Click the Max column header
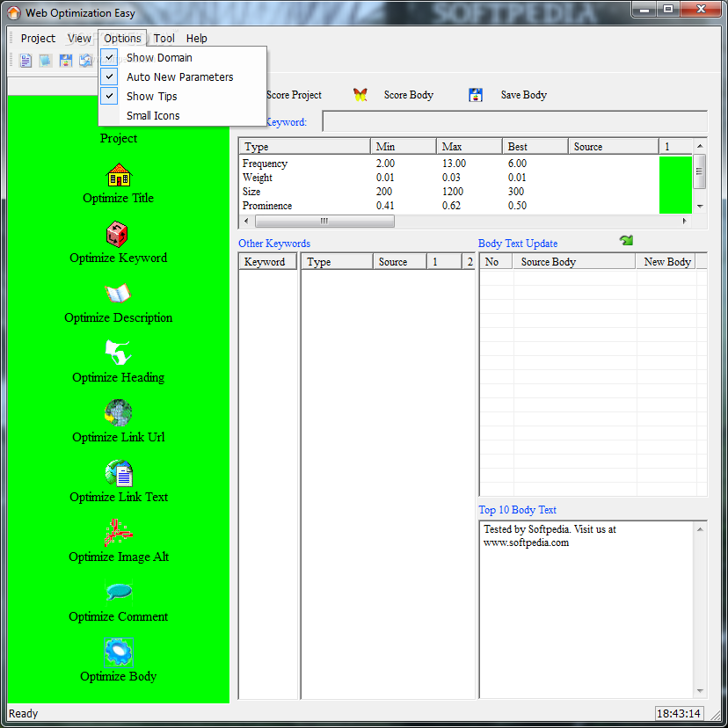The image size is (728, 728). 470,146
